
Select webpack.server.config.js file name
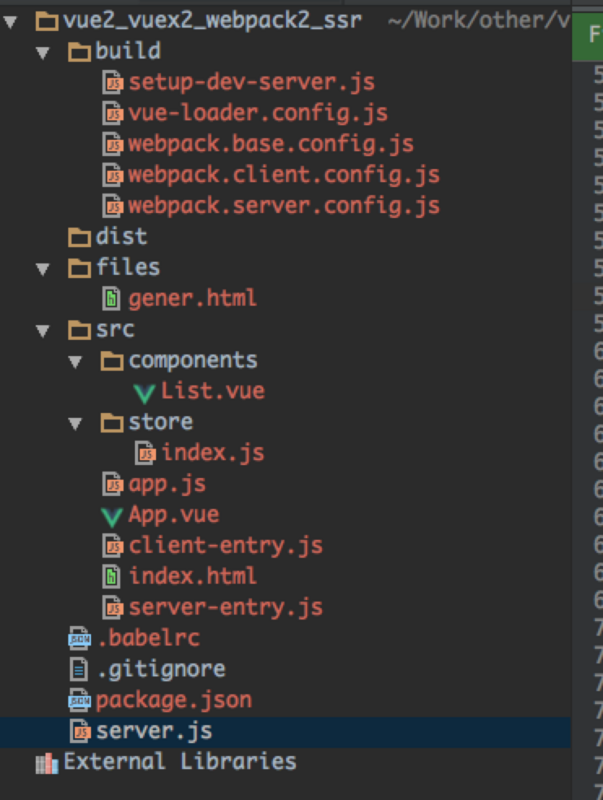pos(284,206)
